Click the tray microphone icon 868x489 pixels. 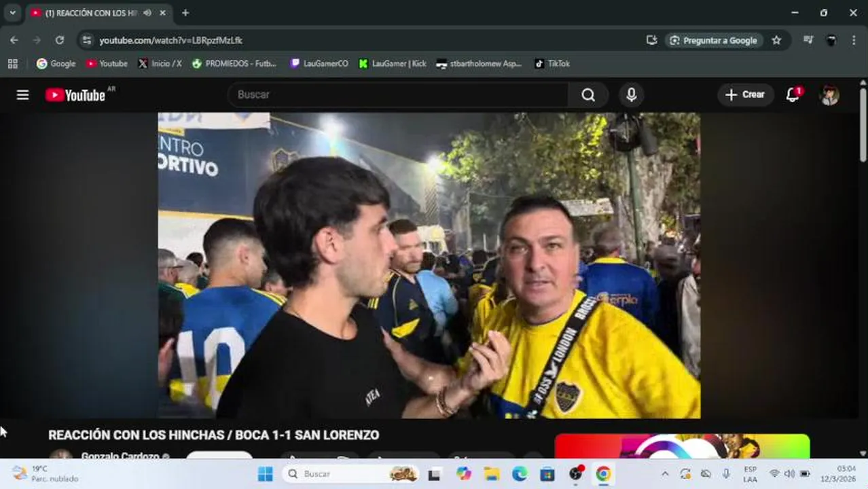tap(726, 474)
